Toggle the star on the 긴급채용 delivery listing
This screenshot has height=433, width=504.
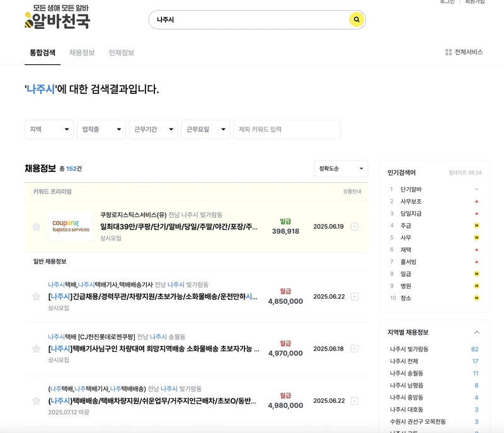click(35, 296)
